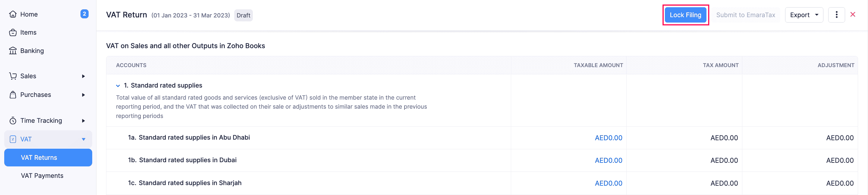Go to VAT Payments
Image resolution: width=868 pixels, height=195 pixels.
coord(42,175)
